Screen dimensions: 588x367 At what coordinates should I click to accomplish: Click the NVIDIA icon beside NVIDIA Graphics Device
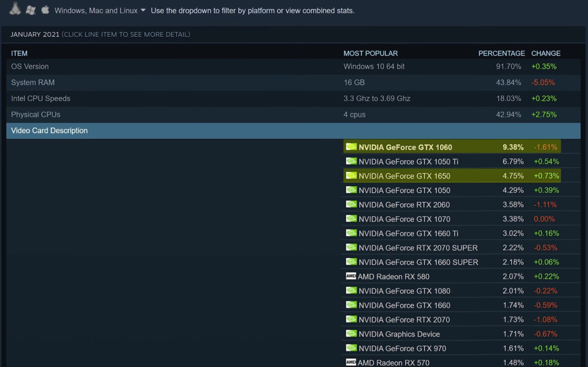(x=351, y=334)
